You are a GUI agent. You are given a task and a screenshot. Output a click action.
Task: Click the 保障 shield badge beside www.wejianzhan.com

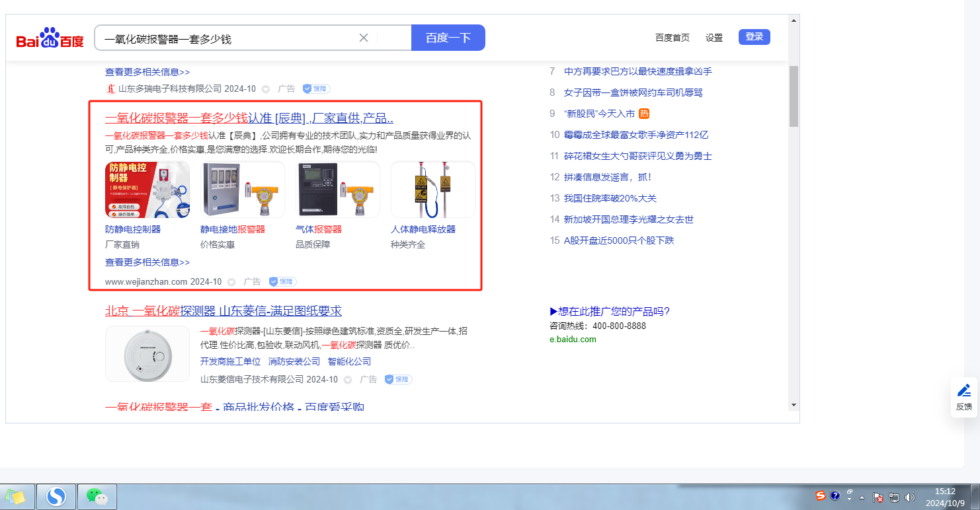point(282,281)
